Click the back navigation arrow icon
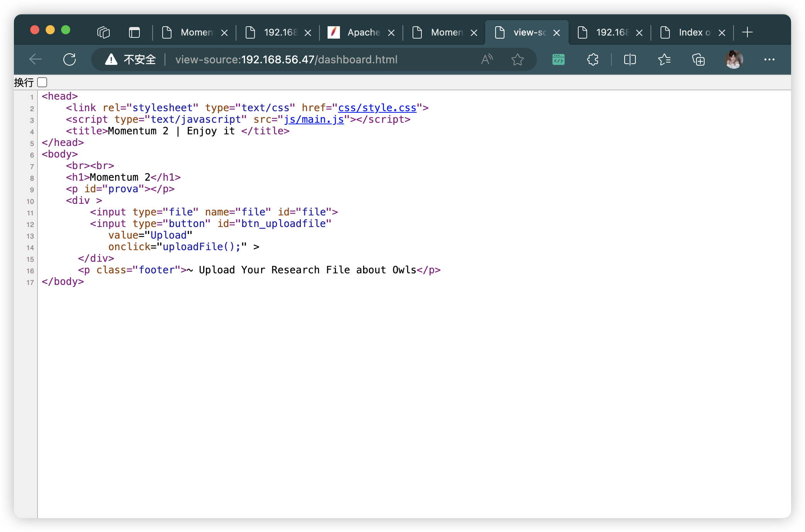The height and width of the screenshot is (532, 805). click(36, 59)
